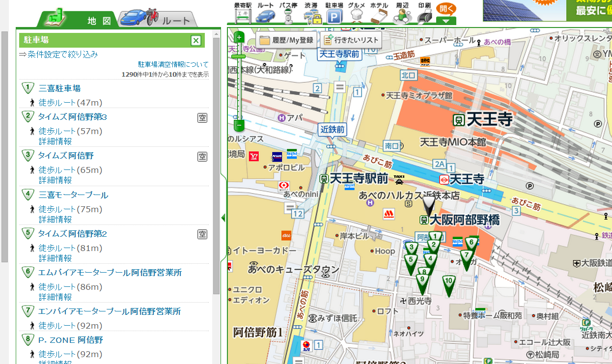The height and width of the screenshot is (364, 612).
Task: Select タイムズ阿倍野第3 parking result
Action: tap(72, 117)
